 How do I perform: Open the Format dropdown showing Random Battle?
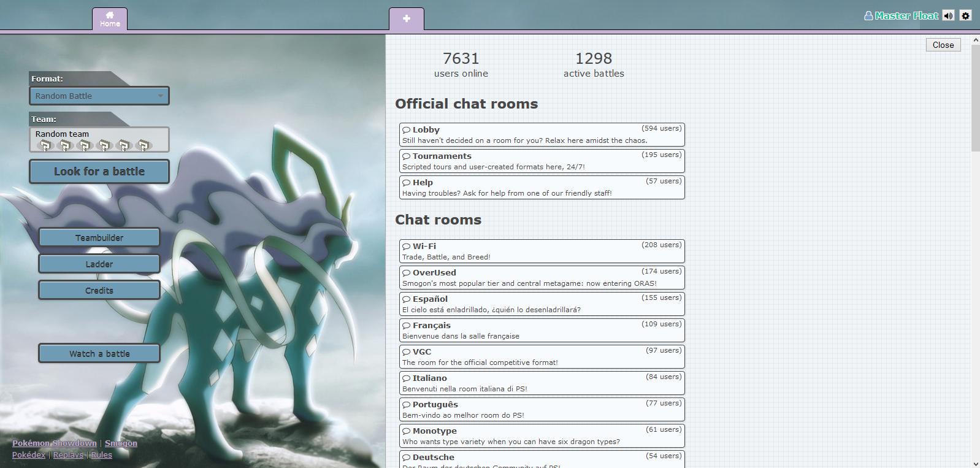pos(99,96)
